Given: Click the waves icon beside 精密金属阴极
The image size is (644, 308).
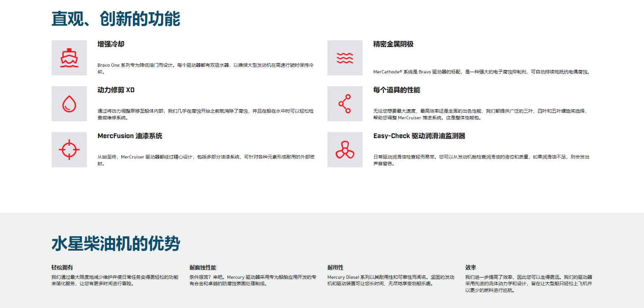Looking at the screenshot, I should pyautogui.click(x=345, y=58).
